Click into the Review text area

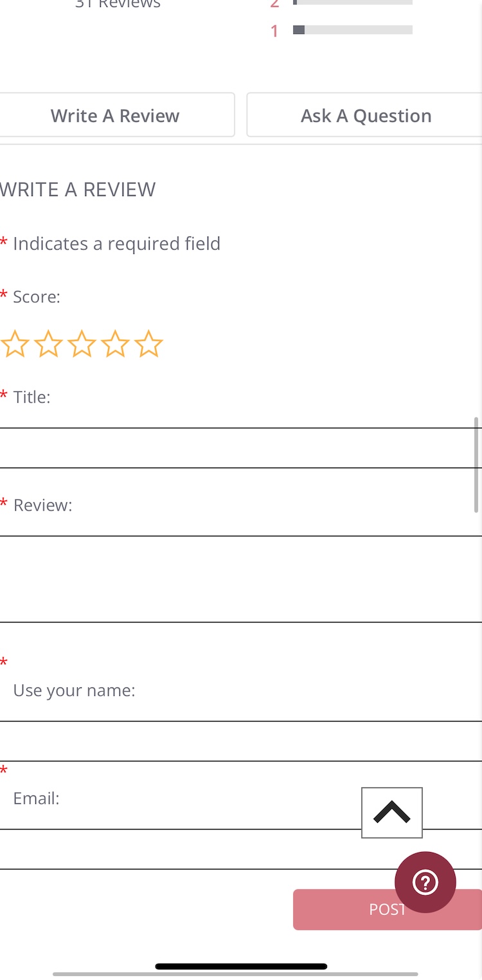241,579
